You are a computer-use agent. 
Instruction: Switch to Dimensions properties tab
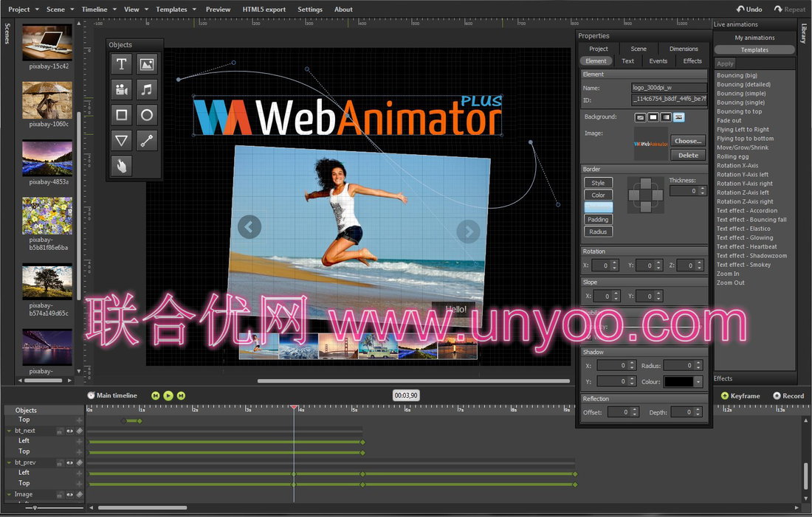pos(684,49)
